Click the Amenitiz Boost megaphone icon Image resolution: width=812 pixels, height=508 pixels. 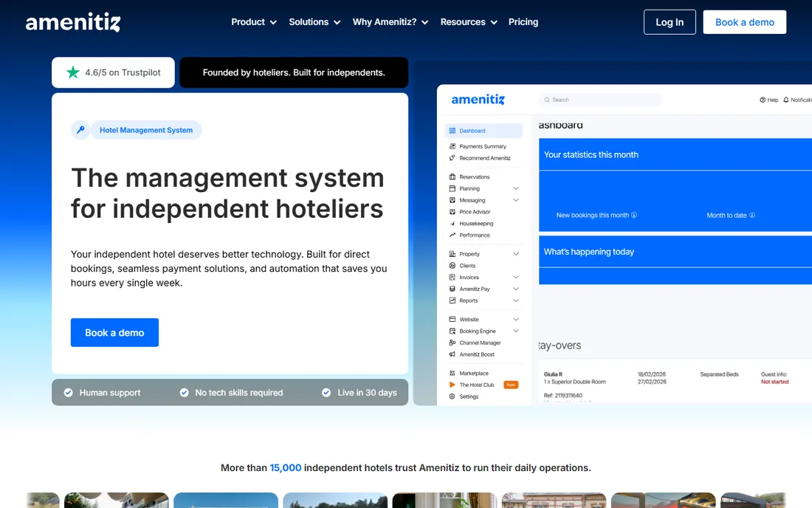tap(452, 354)
